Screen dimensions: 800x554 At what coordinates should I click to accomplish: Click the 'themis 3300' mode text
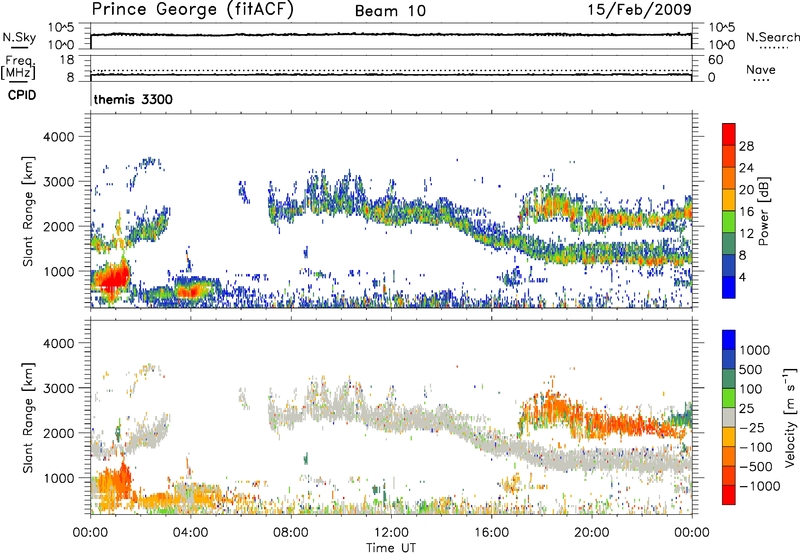coord(133,99)
